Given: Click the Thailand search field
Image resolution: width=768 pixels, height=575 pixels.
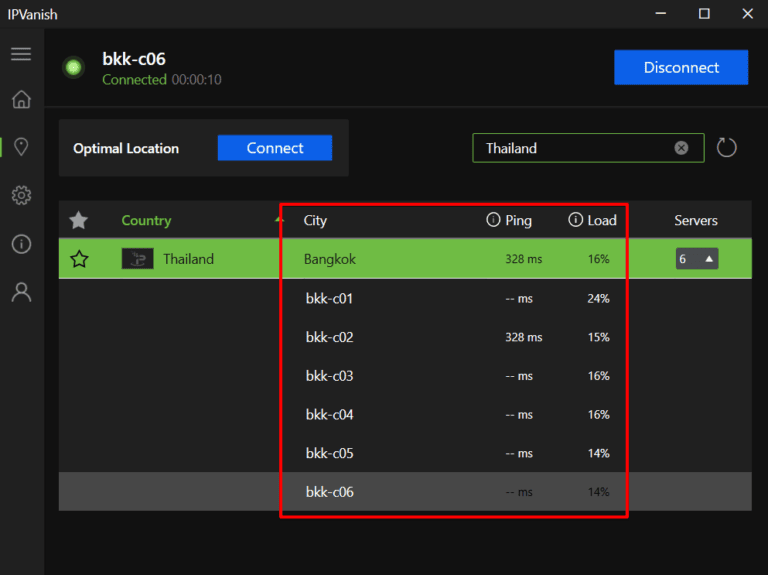Looking at the screenshot, I should 570,148.
